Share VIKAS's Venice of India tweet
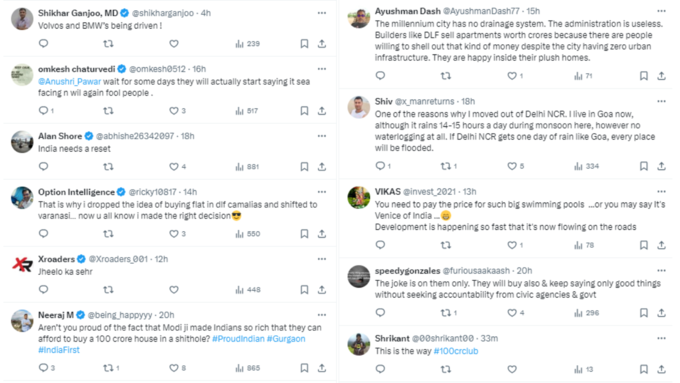This screenshot has height=383, width=680. 661,245
